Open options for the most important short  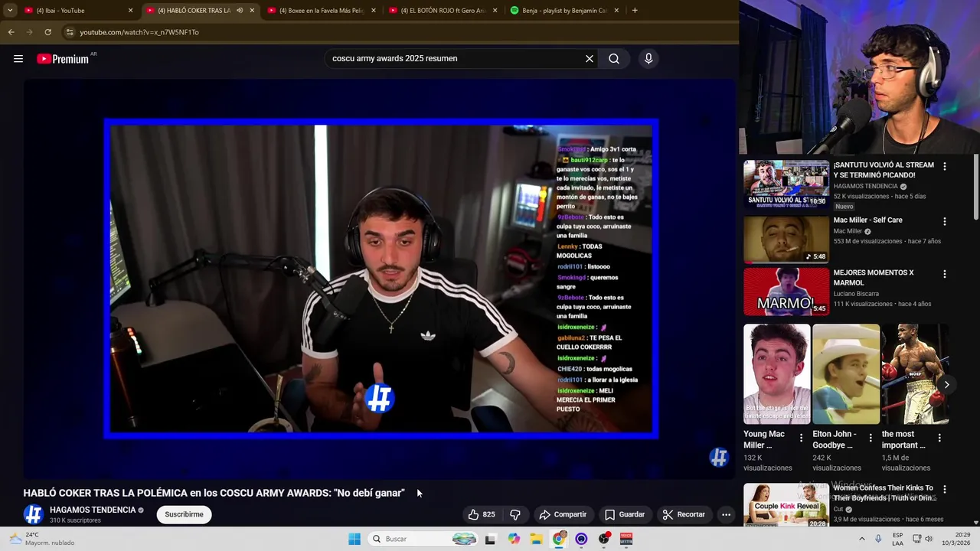point(939,438)
